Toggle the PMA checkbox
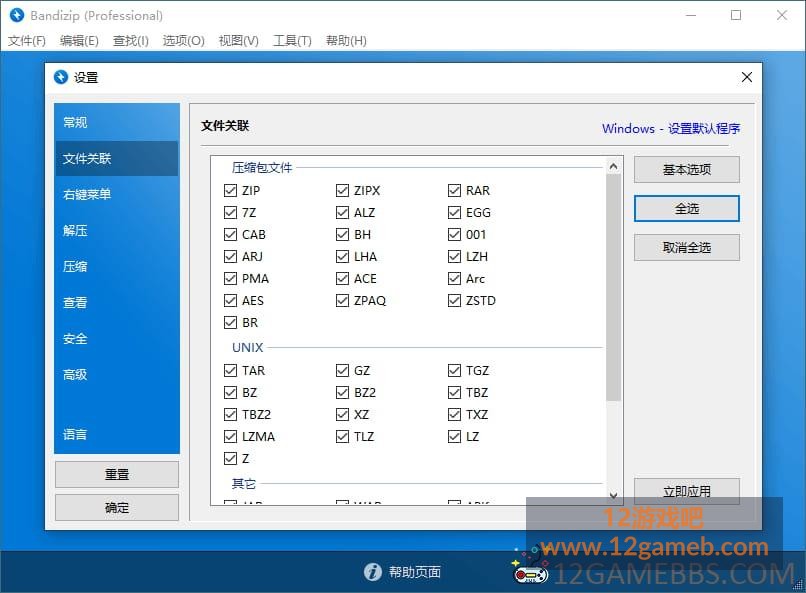 (x=230, y=279)
